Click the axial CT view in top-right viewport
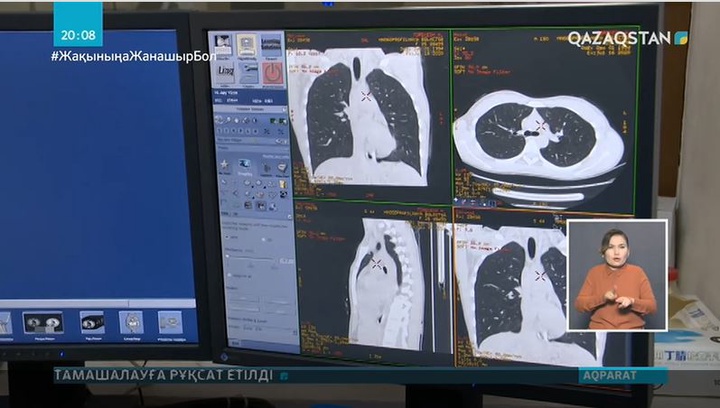The width and height of the screenshot is (720, 408). 540,130
